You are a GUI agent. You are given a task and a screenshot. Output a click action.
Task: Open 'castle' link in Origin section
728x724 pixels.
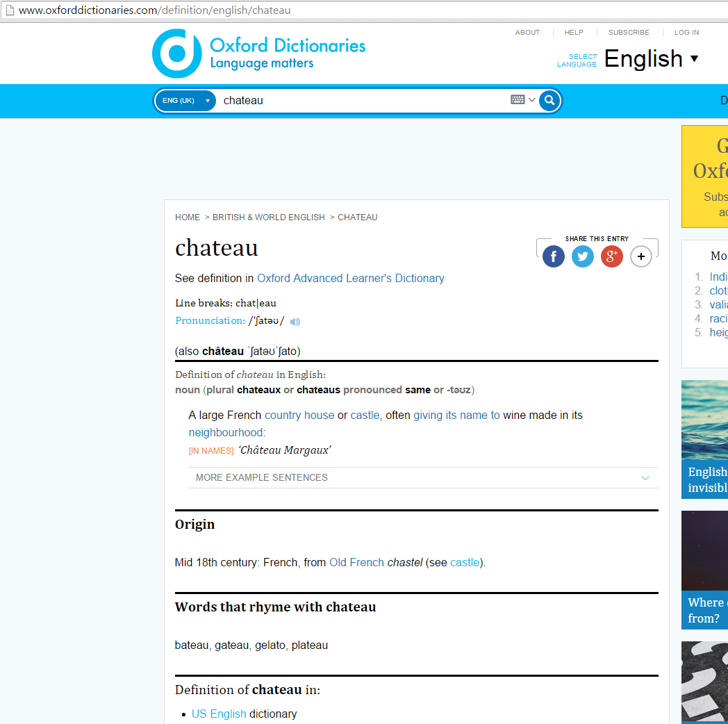click(x=464, y=562)
